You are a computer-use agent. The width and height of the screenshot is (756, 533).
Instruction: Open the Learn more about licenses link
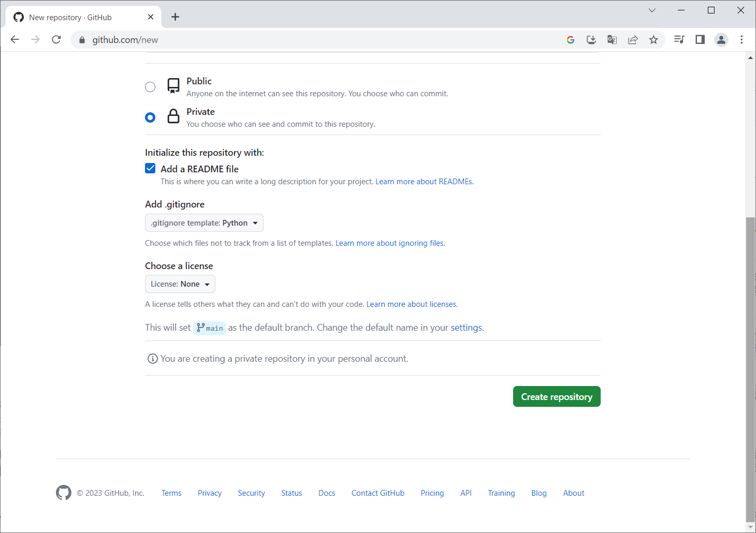click(411, 304)
